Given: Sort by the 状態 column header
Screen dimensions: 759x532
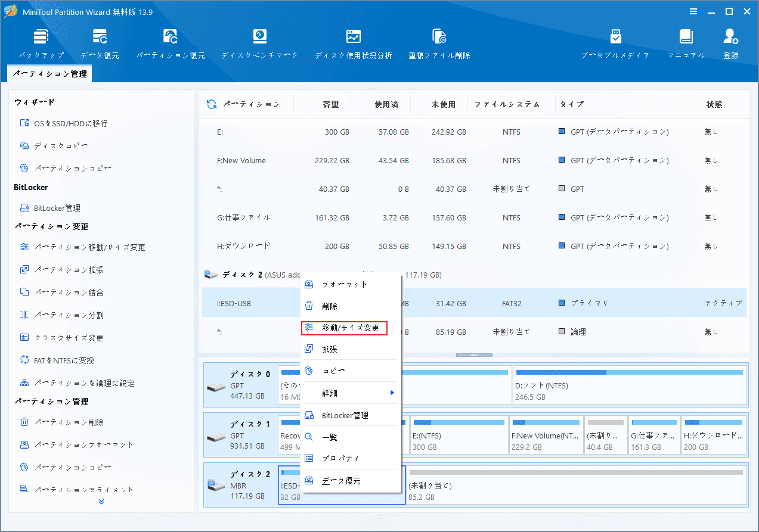Looking at the screenshot, I should (x=714, y=104).
